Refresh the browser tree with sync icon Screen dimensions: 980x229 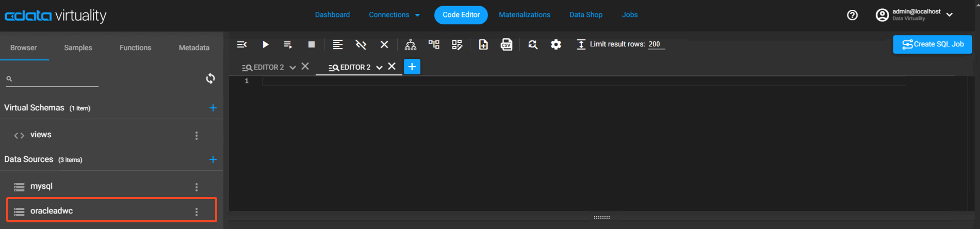point(210,78)
